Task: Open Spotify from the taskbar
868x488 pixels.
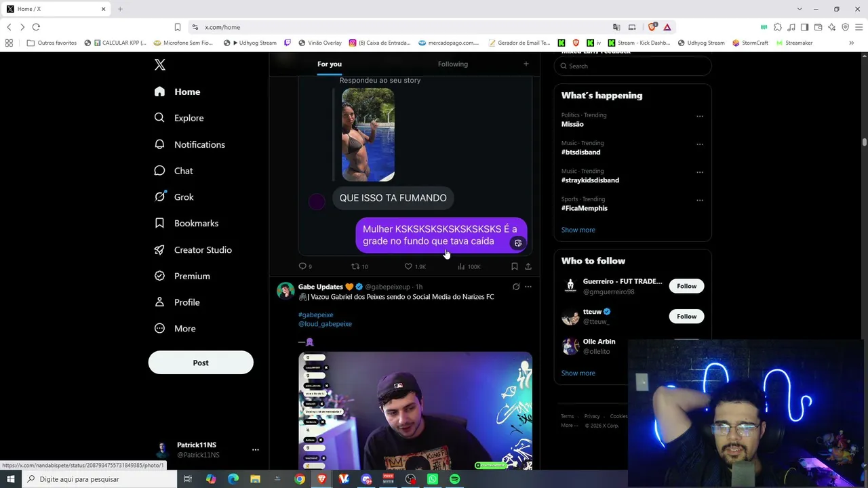Action: pos(455,479)
